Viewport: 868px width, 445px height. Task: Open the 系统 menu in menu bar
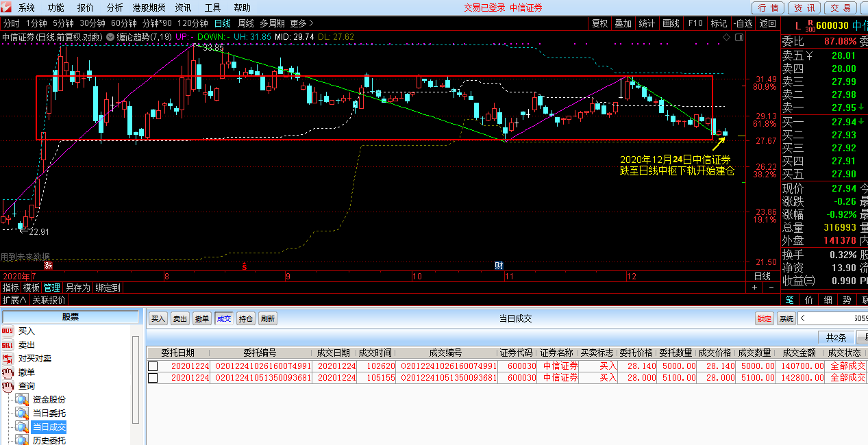point(27,8)
